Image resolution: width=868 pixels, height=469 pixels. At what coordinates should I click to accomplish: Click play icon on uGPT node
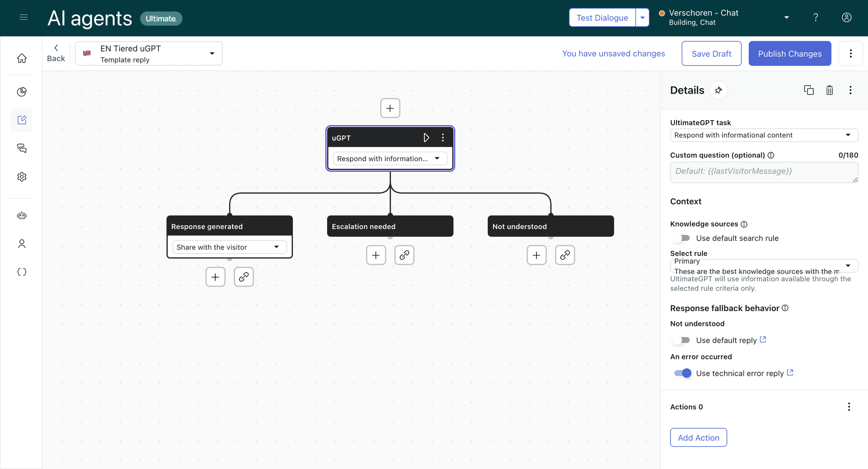426,138
